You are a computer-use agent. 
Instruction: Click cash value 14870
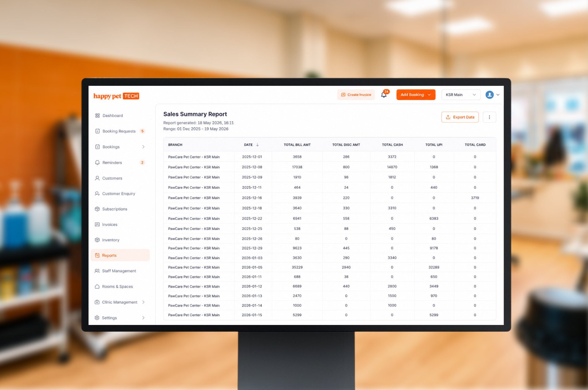coord(392,167)
